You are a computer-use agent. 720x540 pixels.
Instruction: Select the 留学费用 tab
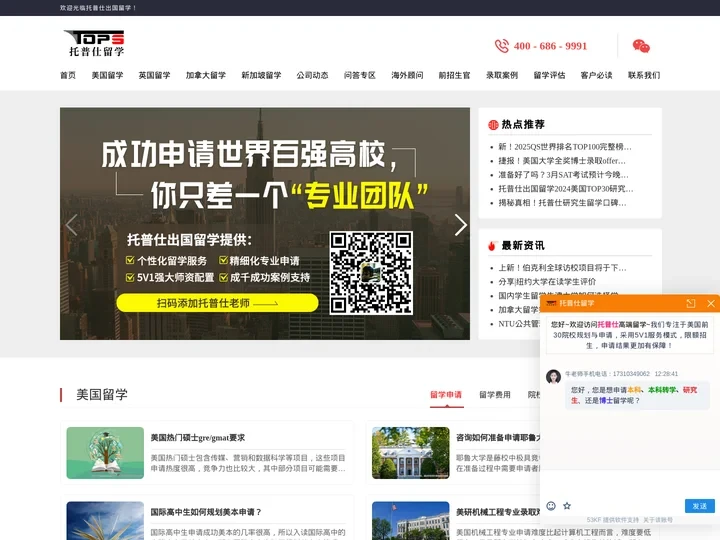click(x=495, y=395)
